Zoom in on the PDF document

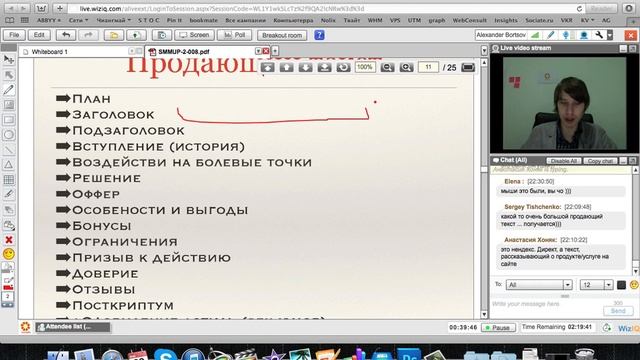406,67
